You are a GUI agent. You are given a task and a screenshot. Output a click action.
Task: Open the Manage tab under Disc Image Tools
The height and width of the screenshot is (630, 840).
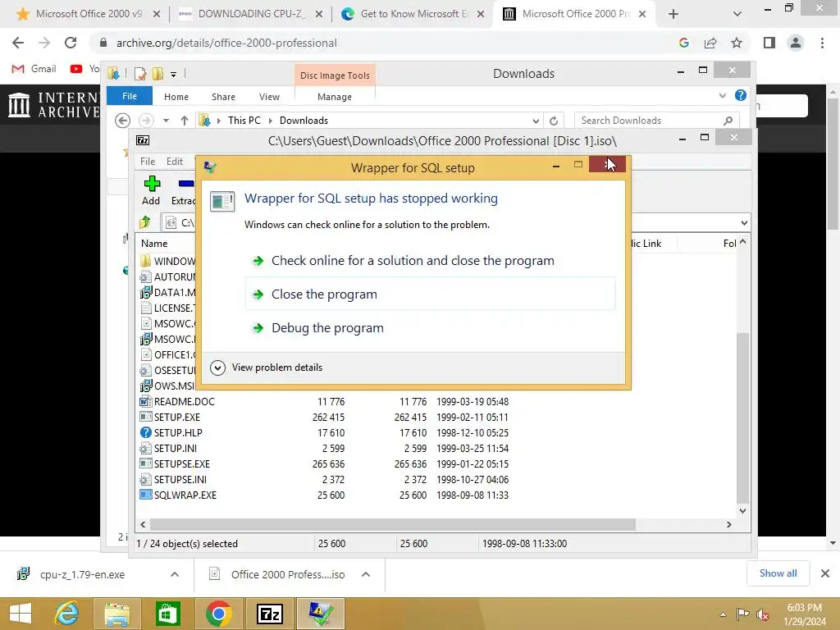335,97
